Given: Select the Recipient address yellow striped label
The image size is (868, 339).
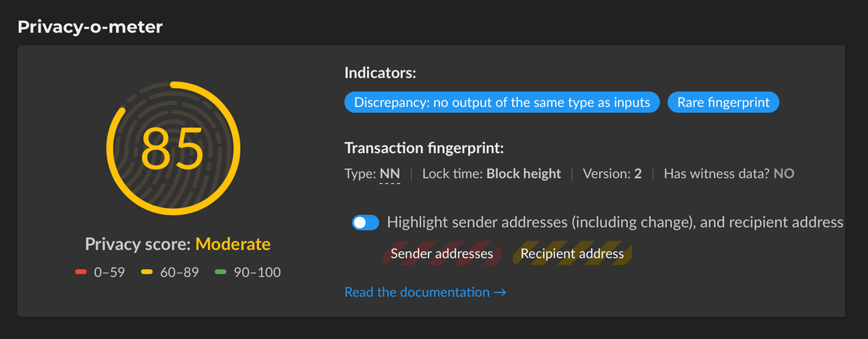Looking at the screenshot, I should [x=572, y=254].
